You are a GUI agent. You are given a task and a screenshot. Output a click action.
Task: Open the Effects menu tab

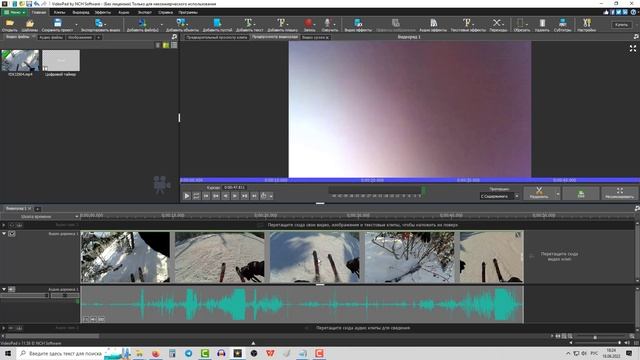tap(102, 12)
